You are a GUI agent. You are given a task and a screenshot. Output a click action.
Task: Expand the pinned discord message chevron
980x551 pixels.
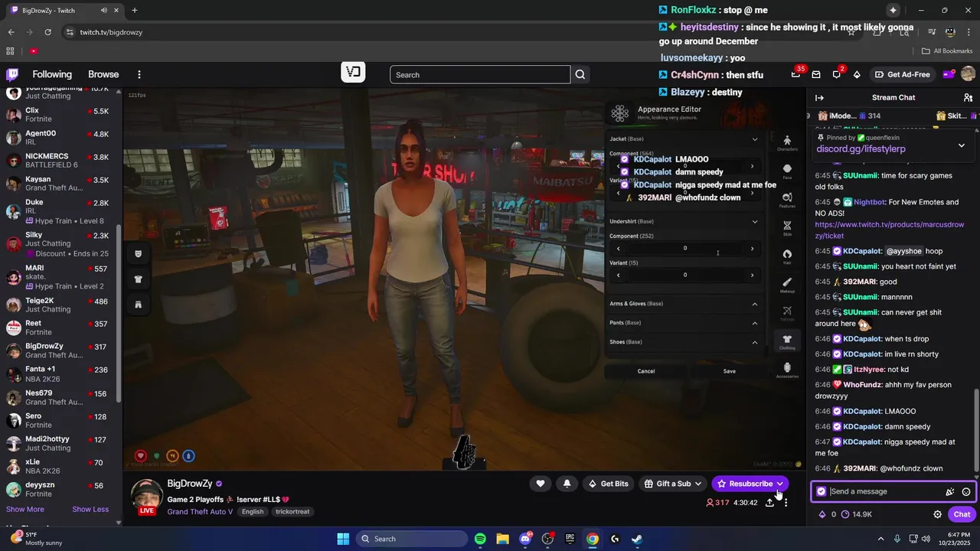[962, 145]
